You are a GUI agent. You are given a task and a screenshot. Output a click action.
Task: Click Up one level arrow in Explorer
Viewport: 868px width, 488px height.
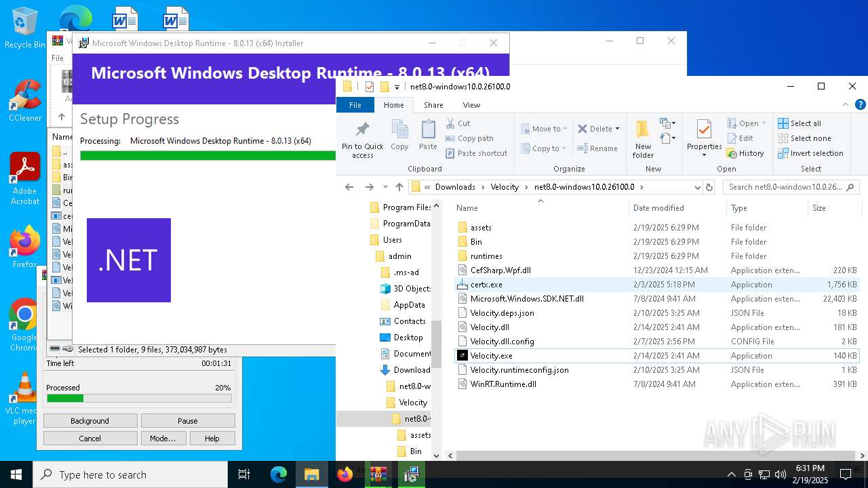tap(399, 187)
